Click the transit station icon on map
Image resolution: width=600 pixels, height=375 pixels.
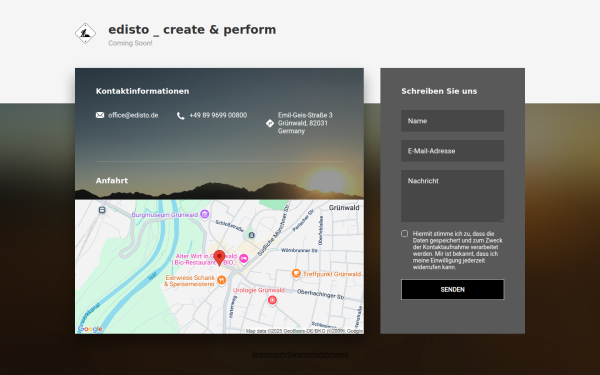pyautogui.click(x=102, y=210)
